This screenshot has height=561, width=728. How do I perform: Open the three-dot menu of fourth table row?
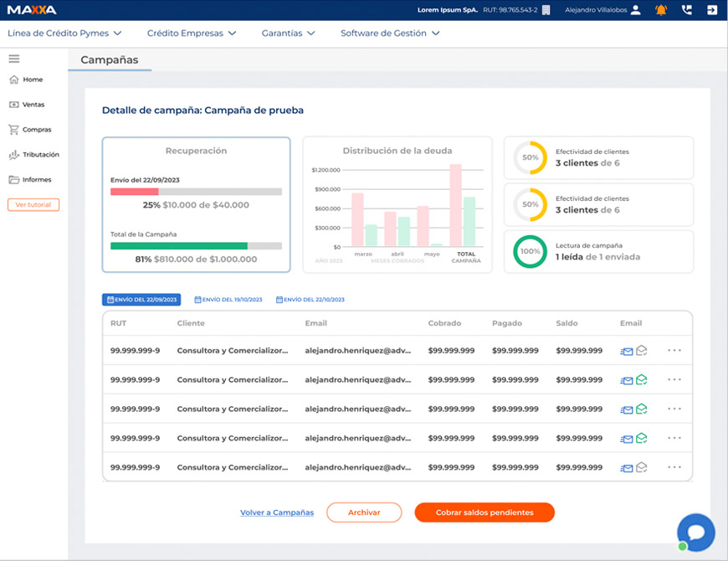point(674,438)
